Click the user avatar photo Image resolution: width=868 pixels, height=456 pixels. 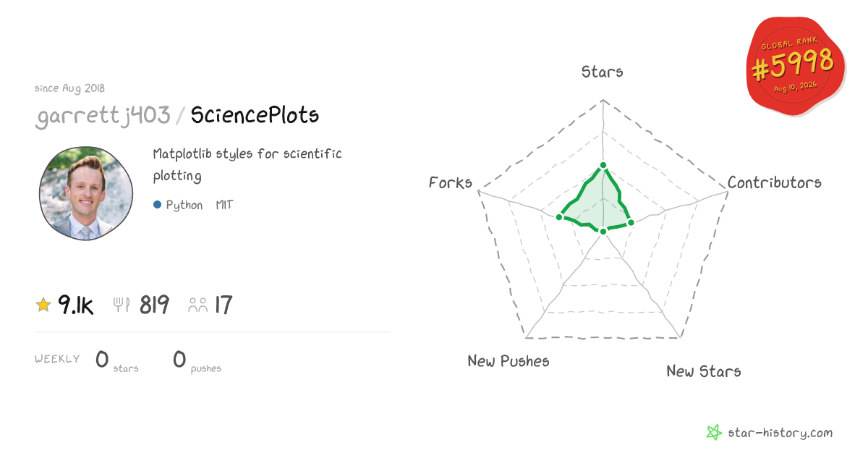click(86, 193)
